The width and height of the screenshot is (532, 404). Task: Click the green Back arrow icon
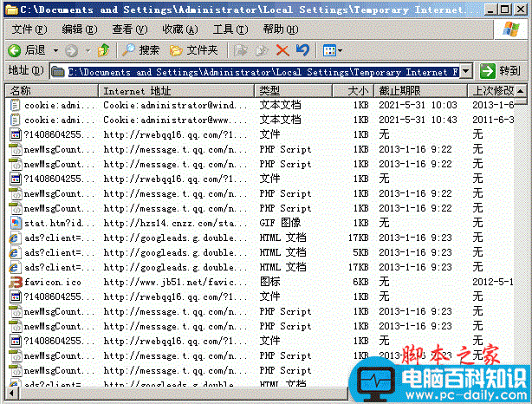(14, 50)
